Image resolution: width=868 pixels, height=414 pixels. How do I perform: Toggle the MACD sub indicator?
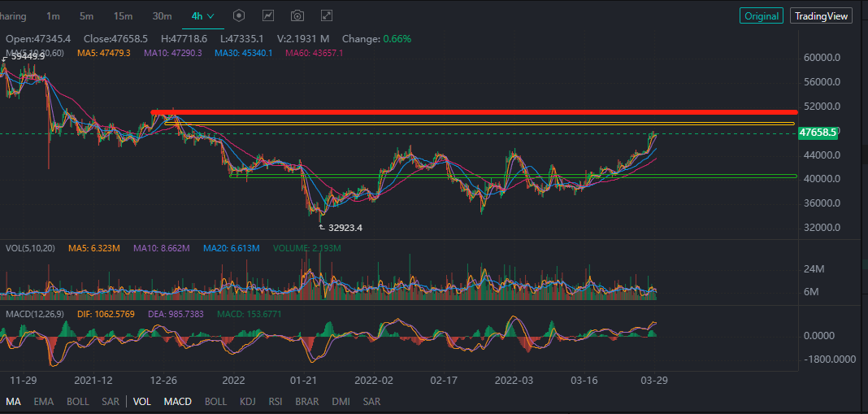pos(178,401)
